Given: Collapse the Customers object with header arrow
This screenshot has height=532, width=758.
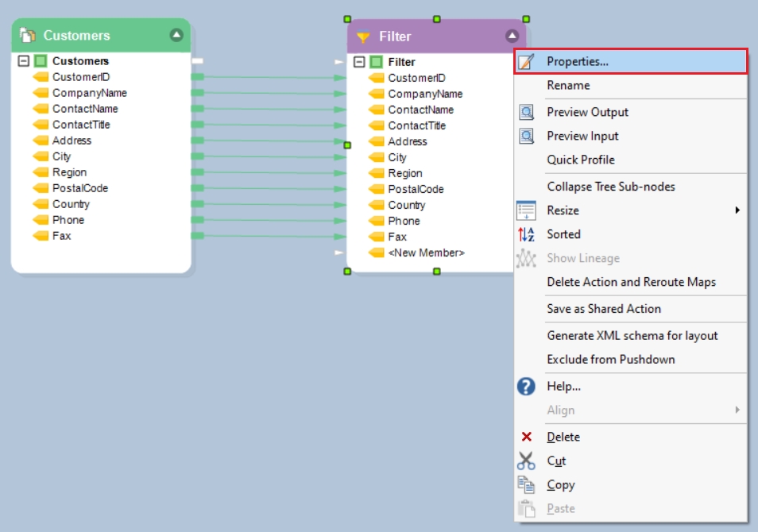Looking at the screenshot, I should coord(176,35).
